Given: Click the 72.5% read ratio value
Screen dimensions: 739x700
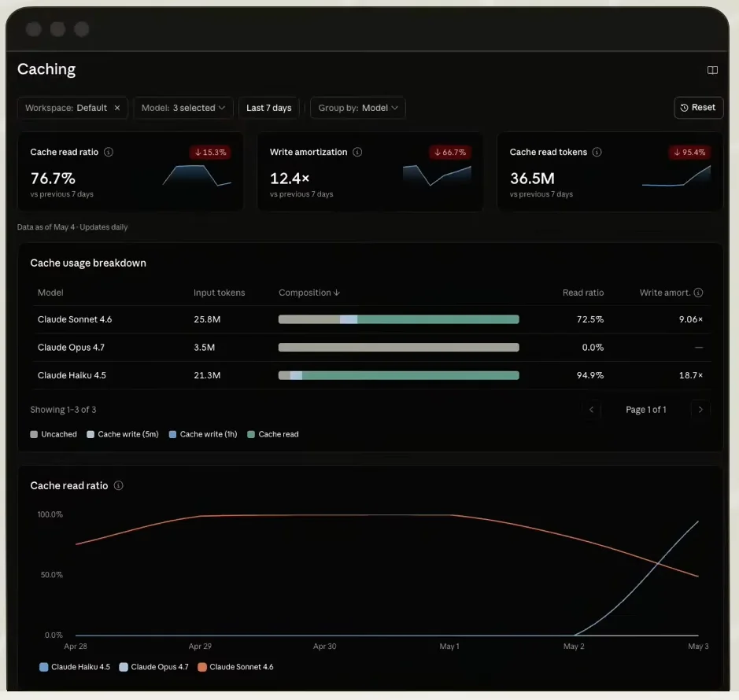Looking at the screenshot, I should 590,319.
